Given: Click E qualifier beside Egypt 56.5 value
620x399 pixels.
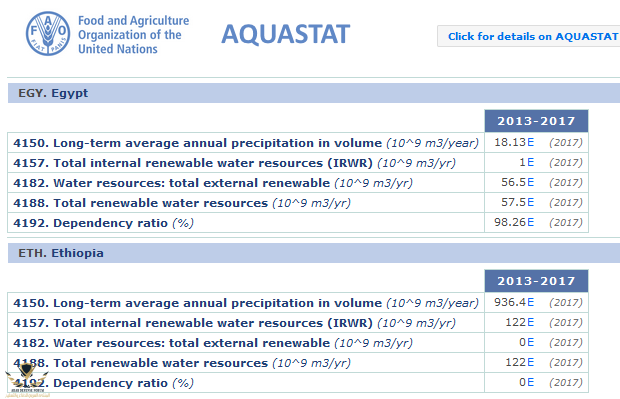Looking at the screenshot, I should tap(530, 182).
